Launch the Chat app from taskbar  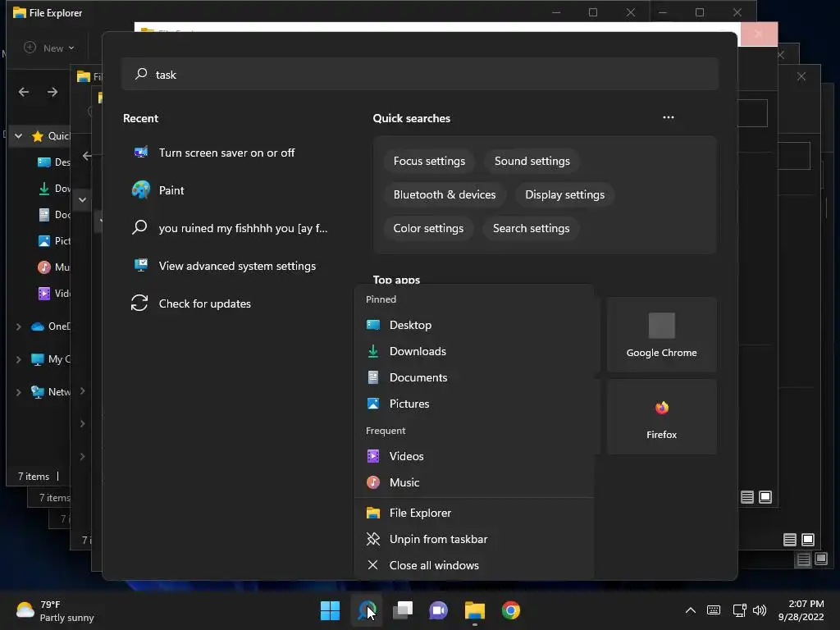coord(439,610)
